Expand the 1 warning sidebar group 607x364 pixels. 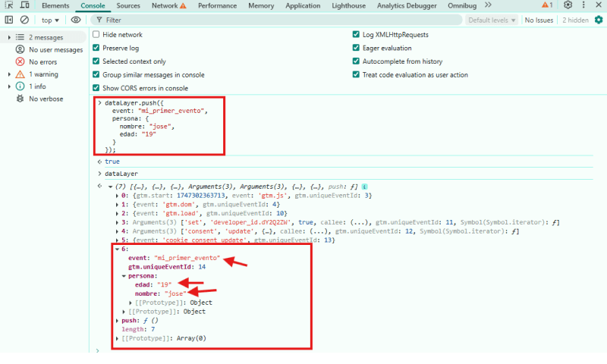click(x=10, y=74)
